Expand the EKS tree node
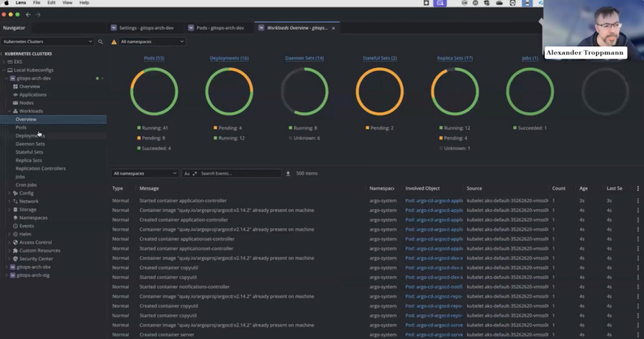 (x=4, y=61)
